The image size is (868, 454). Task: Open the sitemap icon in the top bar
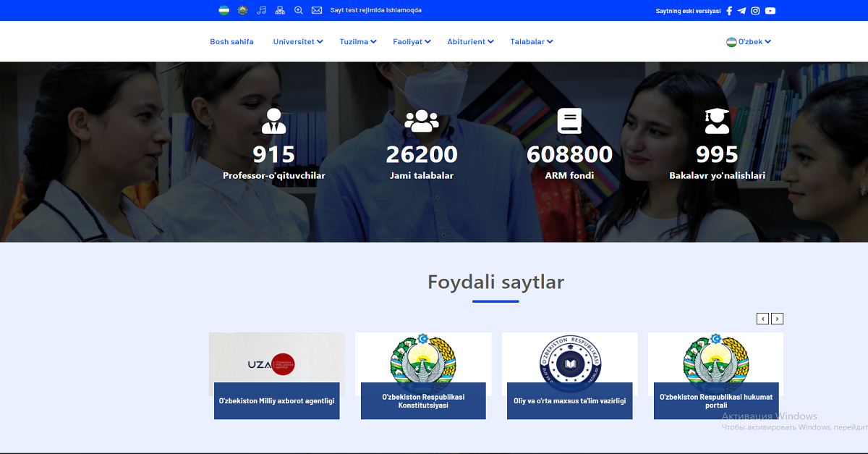pyautogui.click(x=280, y=10)
